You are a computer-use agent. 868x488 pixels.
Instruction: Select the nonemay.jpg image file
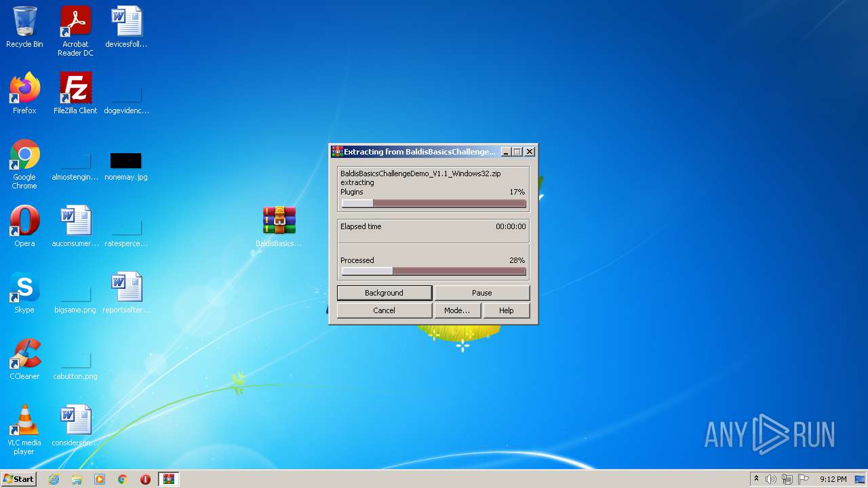point(126,167)
